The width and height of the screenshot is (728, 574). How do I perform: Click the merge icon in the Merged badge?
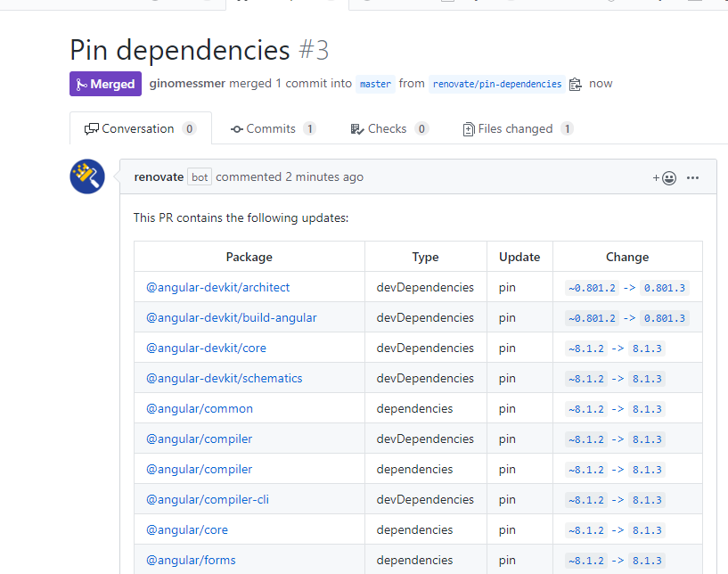pyautogui.click(x=84, y=83)
